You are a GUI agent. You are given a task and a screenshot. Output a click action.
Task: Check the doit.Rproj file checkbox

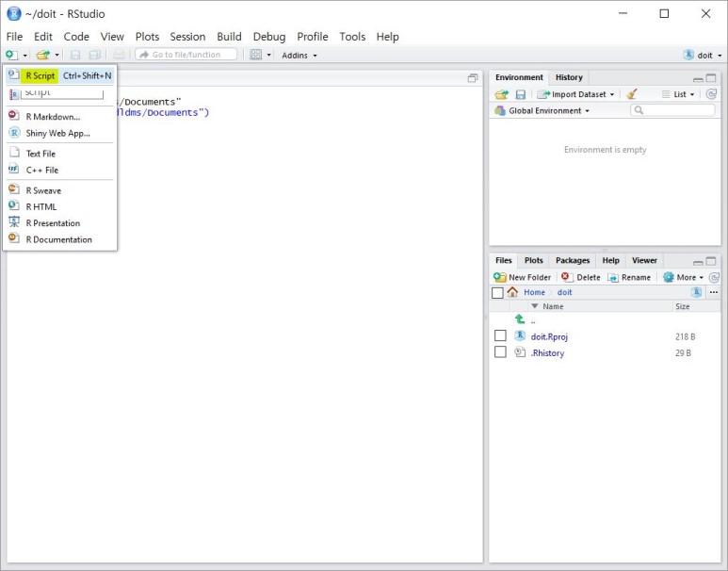[500, 335]
